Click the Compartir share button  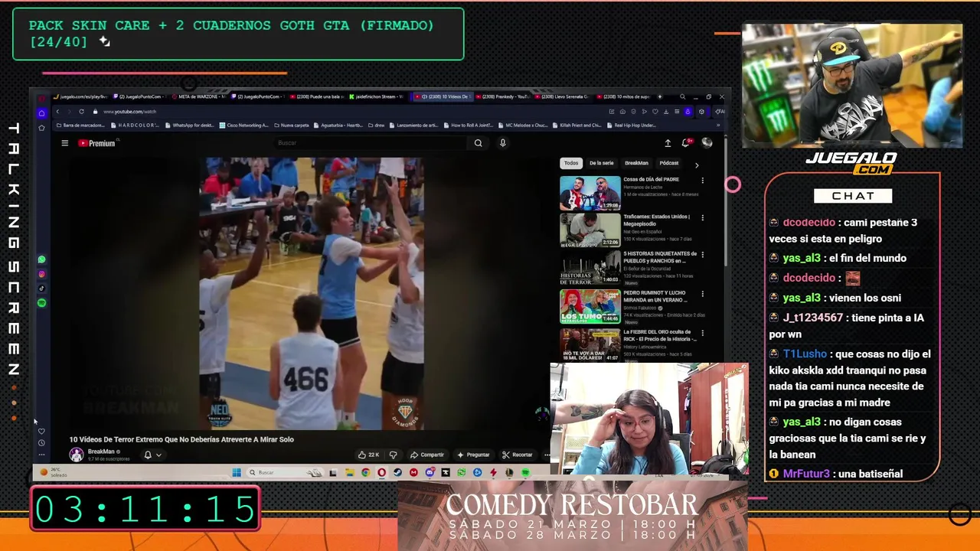pos(426,455)
